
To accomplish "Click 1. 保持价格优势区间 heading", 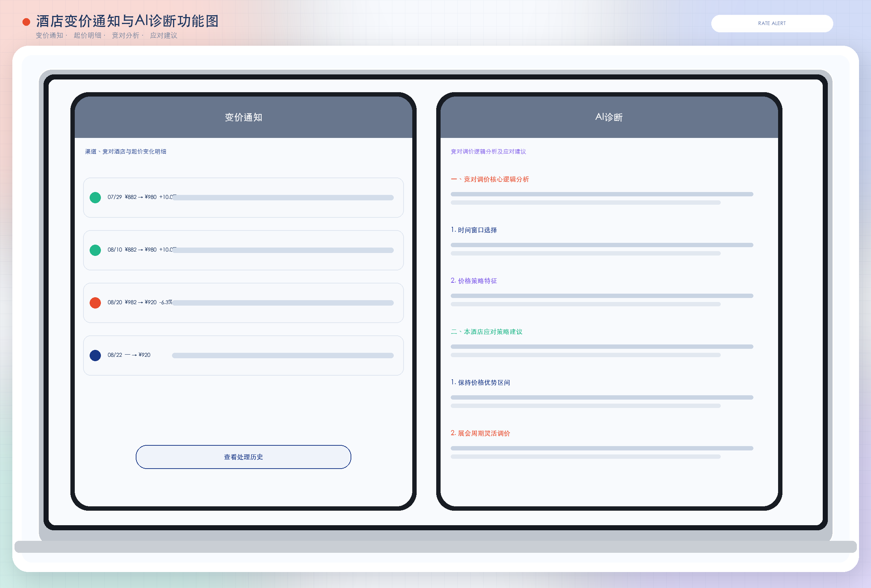I will [480, 382].
